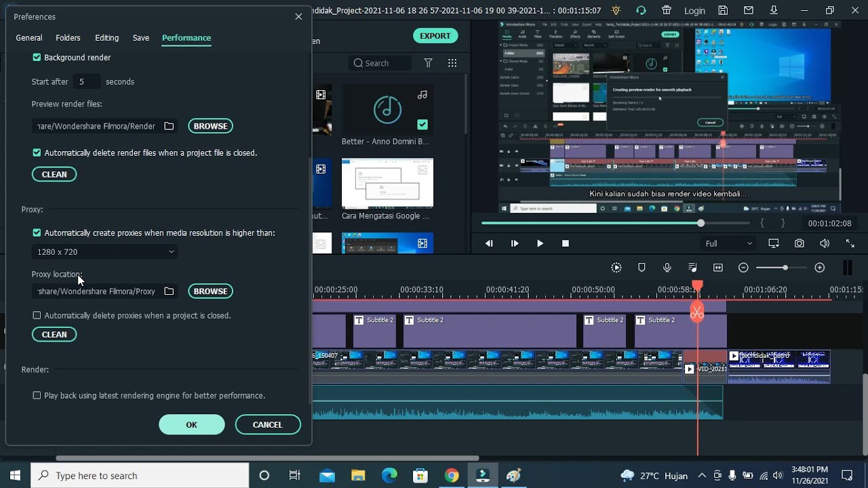Select the Performance tab

pos(186,38)
